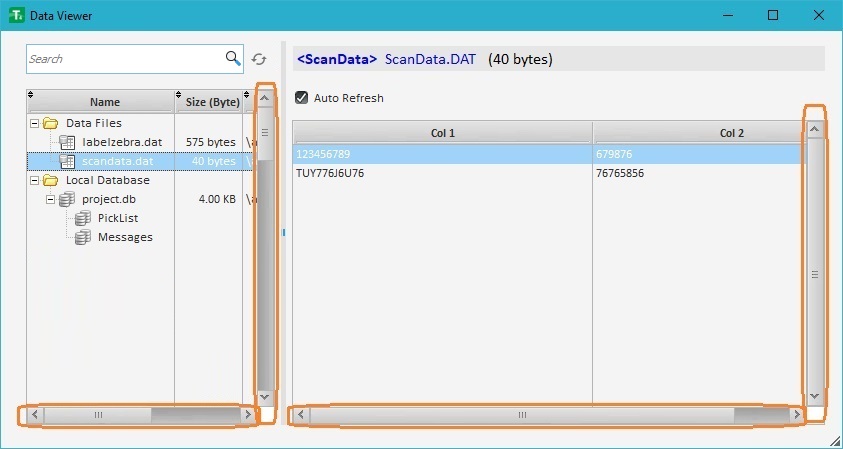843x449 pixels.
Task: Click the data grid's horizontal scrollbar thumb
Action: (x=520, y=414)
